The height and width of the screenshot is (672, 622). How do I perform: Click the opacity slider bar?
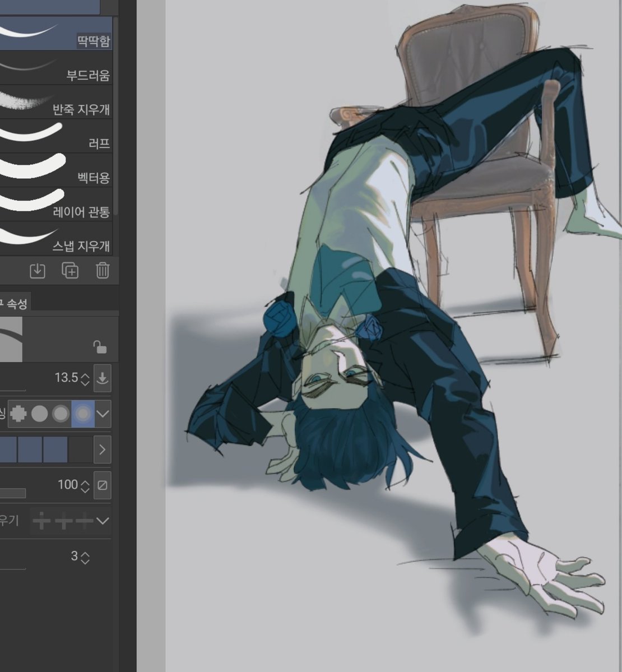pyautogui.click(x=13, y=493)
